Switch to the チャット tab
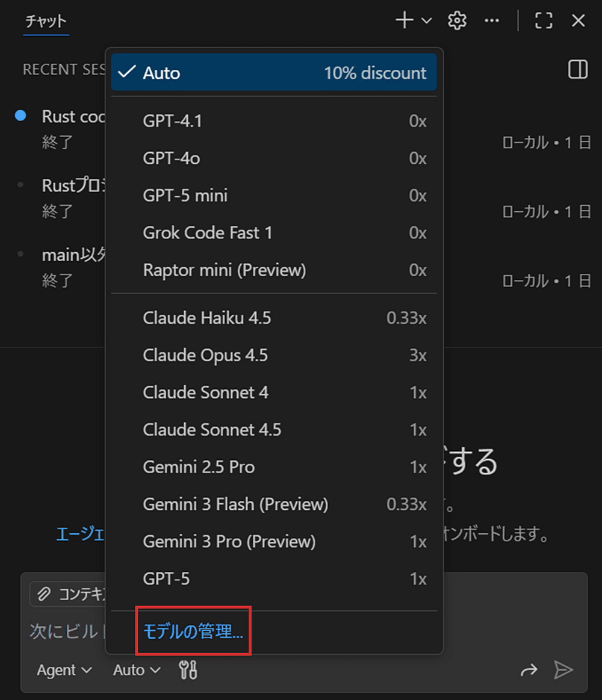This screenshot has height=700, width=602. click(x=45, y=21)
